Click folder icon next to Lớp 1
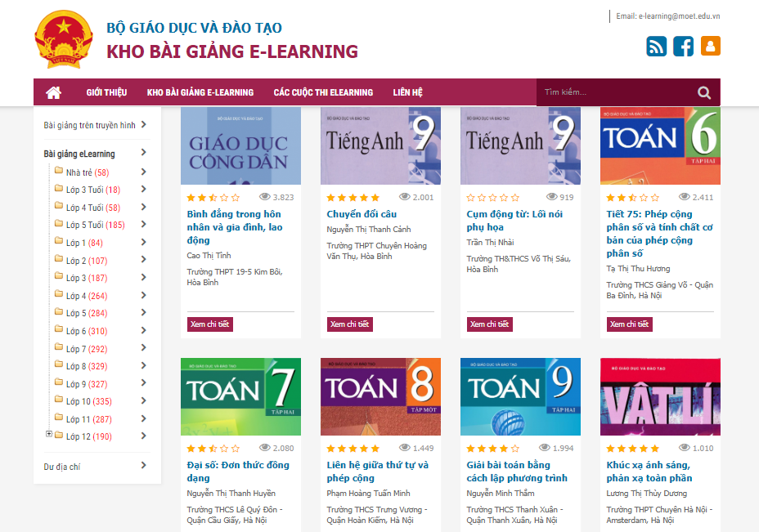 pos(59,240)
